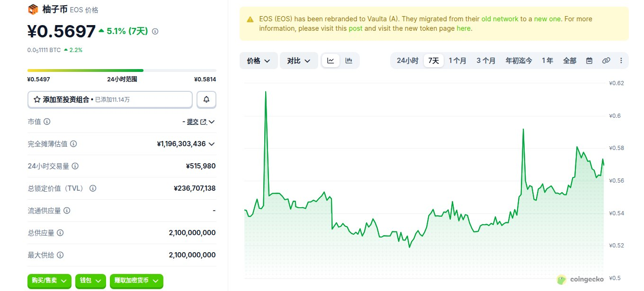Click the star add-to-portfolio button
Image resolution: width=644 pixels, height=291 pixels.
pyautogui.click(x=110, y=99)
